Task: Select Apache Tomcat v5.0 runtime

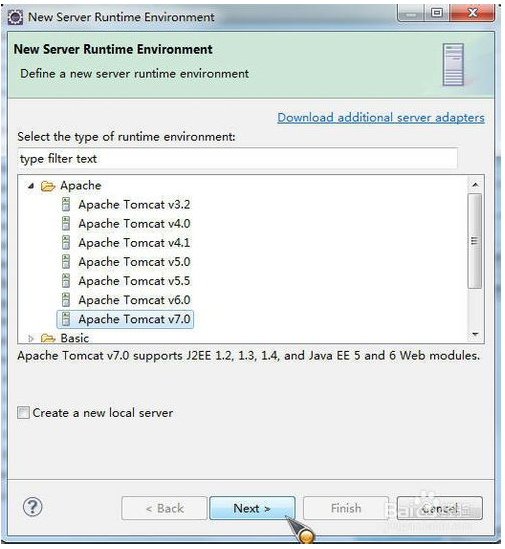Action: pos(134,262)
